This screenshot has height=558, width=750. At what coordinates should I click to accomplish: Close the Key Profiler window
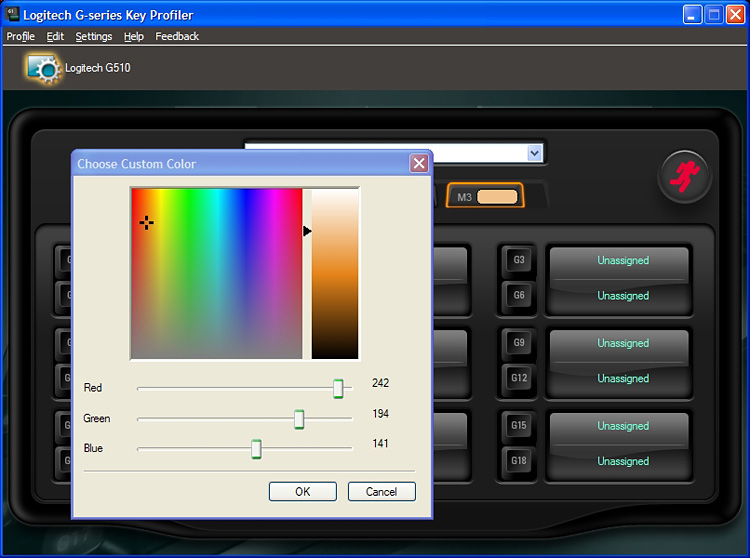735,15
